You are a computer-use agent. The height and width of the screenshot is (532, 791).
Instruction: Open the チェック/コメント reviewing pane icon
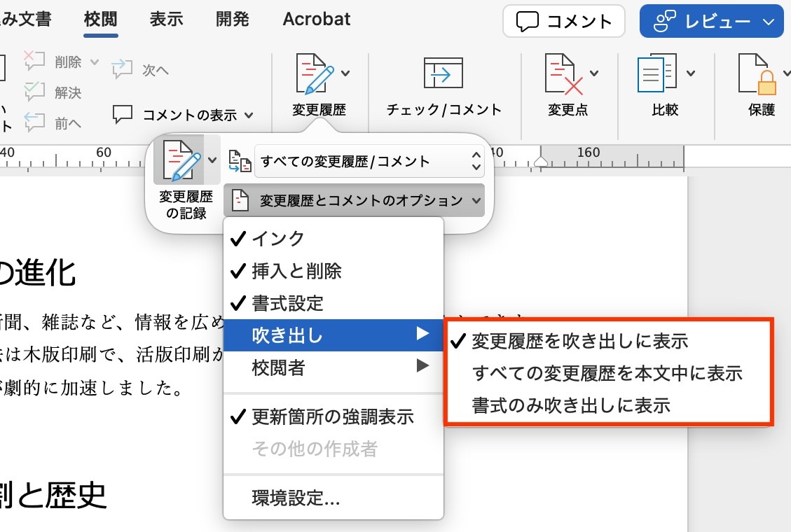tap(443, 73)
